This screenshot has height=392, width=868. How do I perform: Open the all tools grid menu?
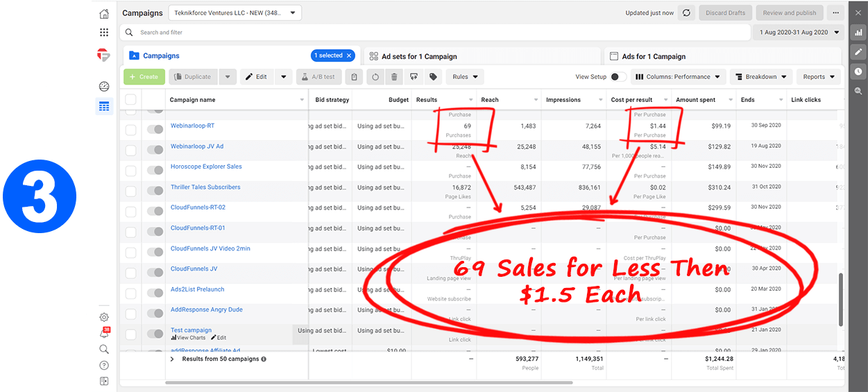click(104, 32)
